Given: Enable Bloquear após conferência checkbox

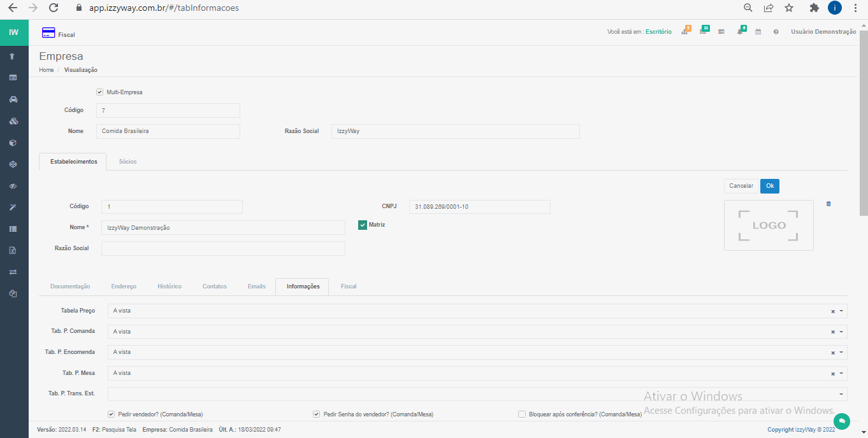Looking at the screenshot, I should click(522, 414).
